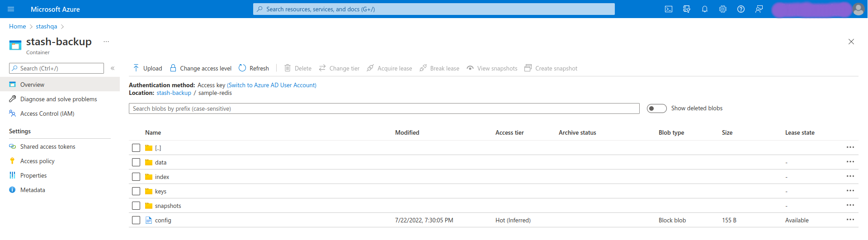Image resolution: width=868 pixels, height=240 pixels.
Task: Select the snapshots folder checkbox
Action: (x=136, y=206)
